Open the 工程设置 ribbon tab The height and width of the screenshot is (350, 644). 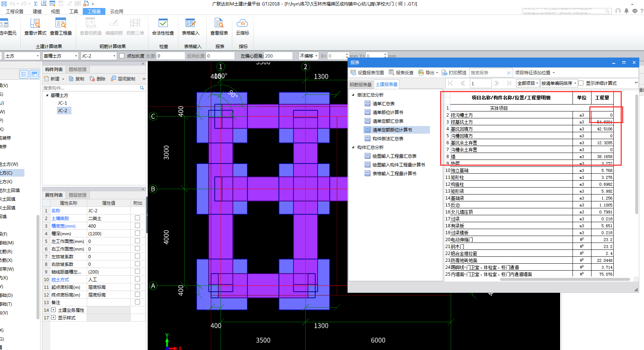click(15, 11)
